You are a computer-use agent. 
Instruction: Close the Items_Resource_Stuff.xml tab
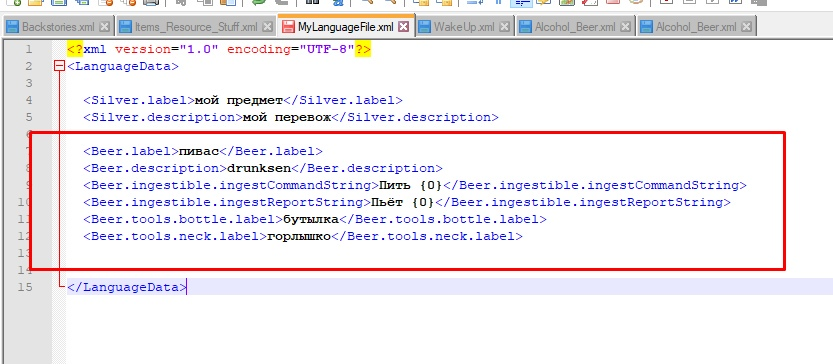(267, 26)
